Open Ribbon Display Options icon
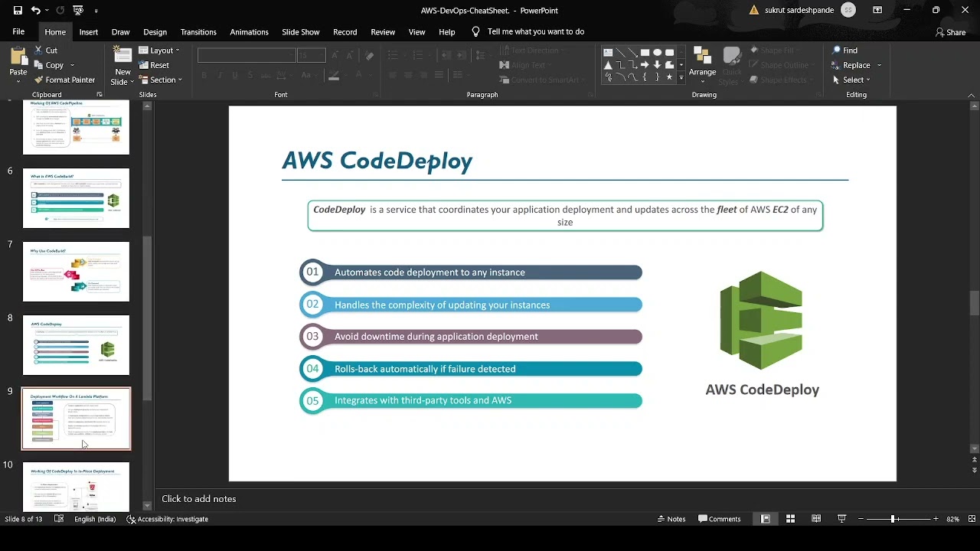This screenshot has width=980, height=551. (x=877, y=10)
